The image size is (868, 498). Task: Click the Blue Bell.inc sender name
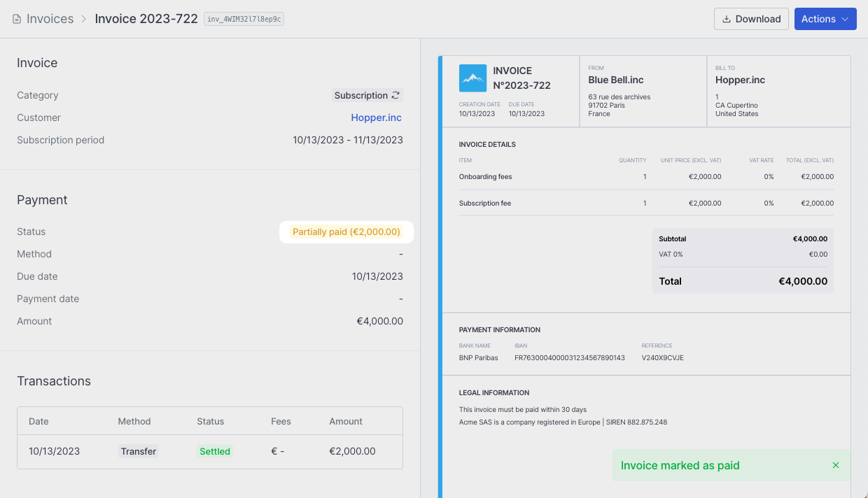(616, 80)
